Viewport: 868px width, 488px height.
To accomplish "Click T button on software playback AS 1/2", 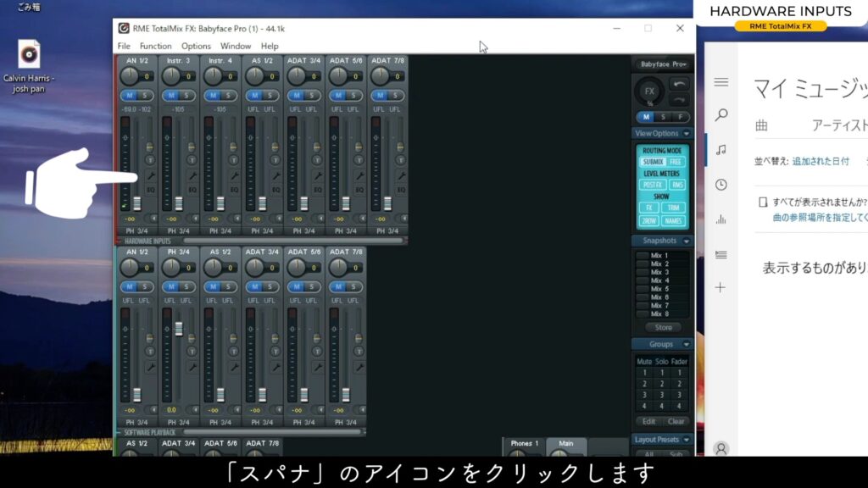I will coord(234,352).
